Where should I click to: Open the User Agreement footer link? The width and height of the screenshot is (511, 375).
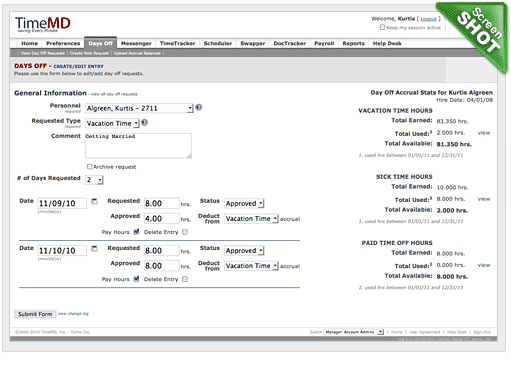(x=424, y=332)
